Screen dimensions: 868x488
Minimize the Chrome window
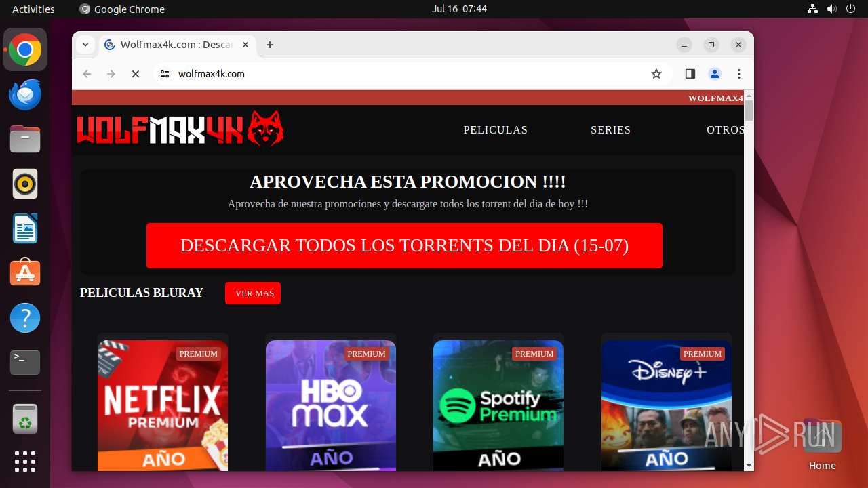(x=684, y=45)
